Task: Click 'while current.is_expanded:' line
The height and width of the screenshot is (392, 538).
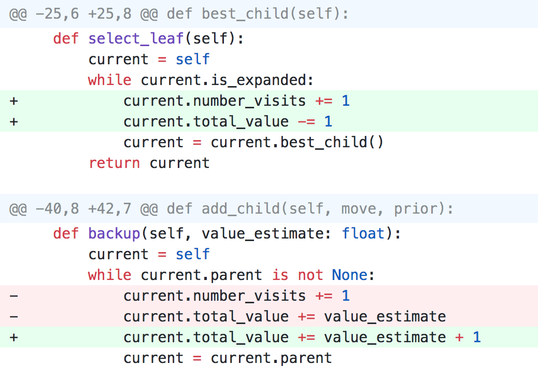Action: tap(201, 80)
